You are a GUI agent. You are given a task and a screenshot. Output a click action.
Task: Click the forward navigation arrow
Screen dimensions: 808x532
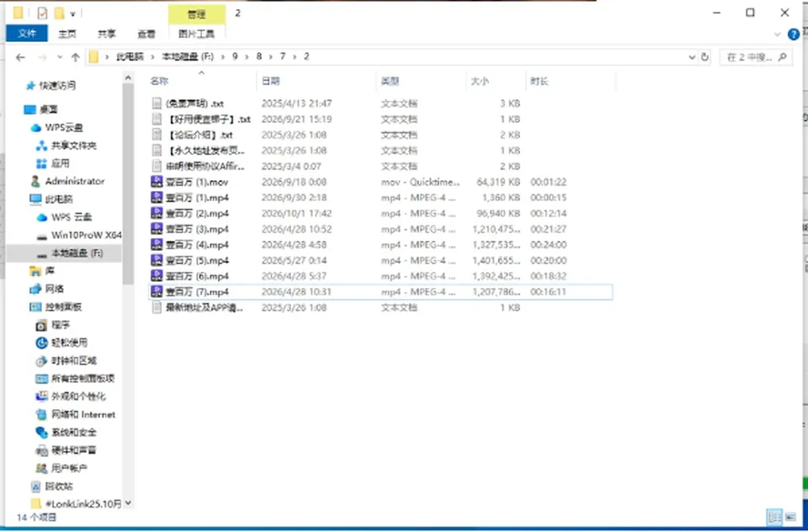42,57
